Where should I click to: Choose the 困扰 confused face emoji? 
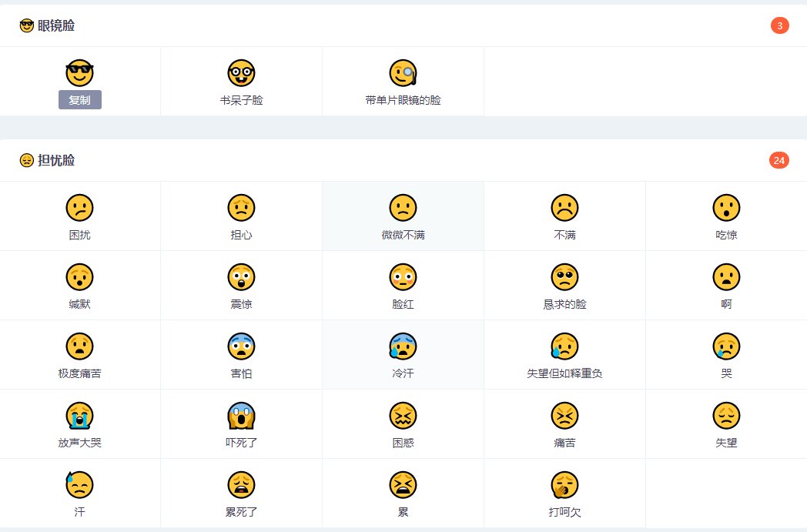pyautogui.click(x=79, y=208)
